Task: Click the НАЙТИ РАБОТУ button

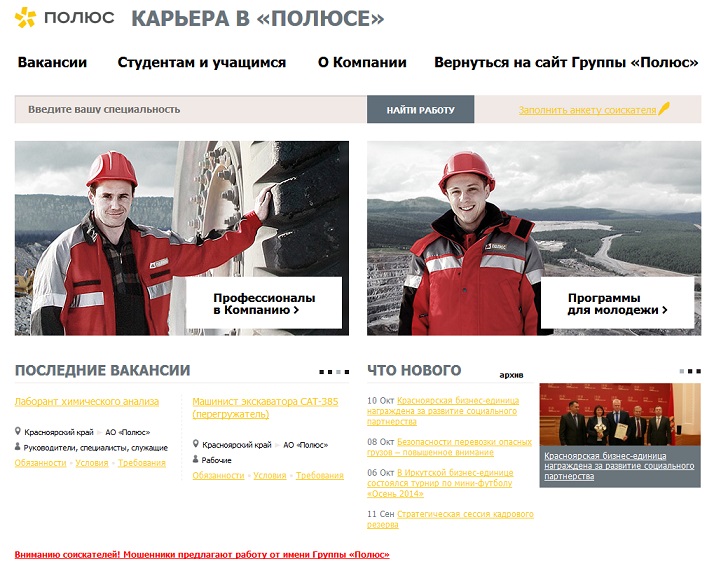Action: 420,110
